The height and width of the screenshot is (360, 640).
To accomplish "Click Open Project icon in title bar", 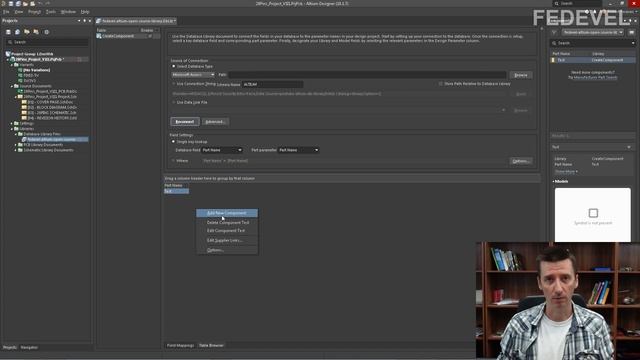I will pos(32,3).
